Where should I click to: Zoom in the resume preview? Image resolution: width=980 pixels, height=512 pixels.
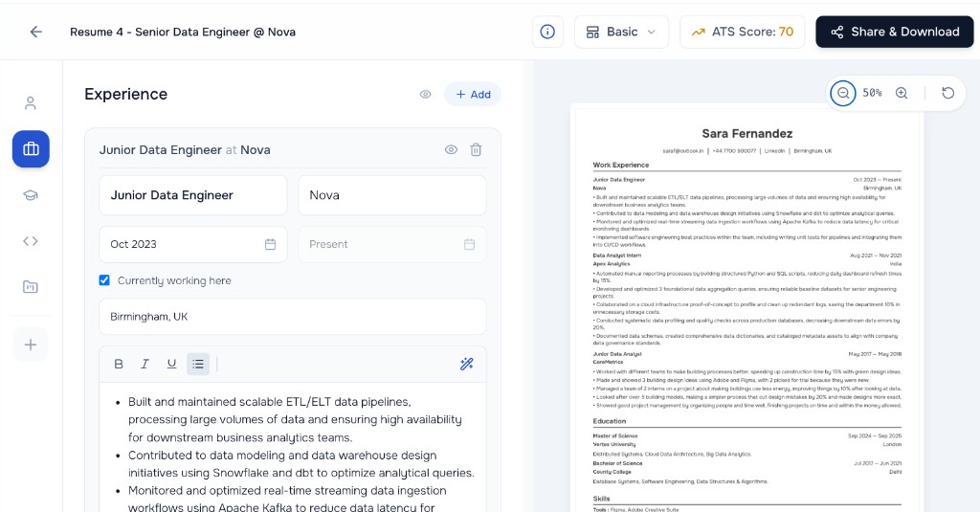coord(902,93)
